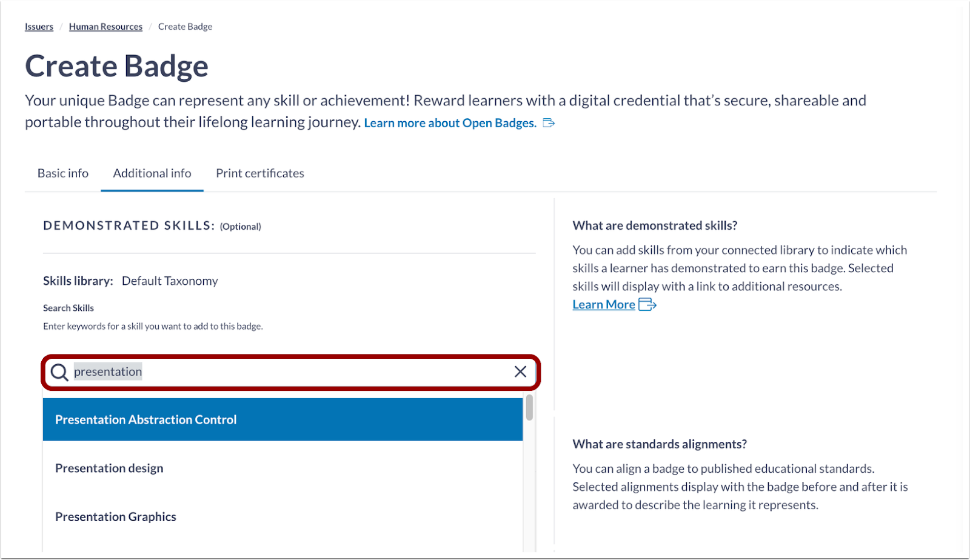Select Presentation design from the skill list

[x=109, y=467]
